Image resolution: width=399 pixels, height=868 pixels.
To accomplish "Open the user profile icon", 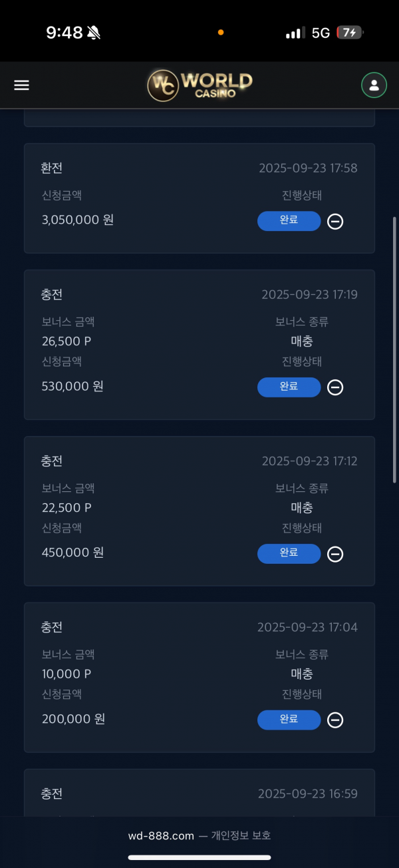I will [374, 85].
